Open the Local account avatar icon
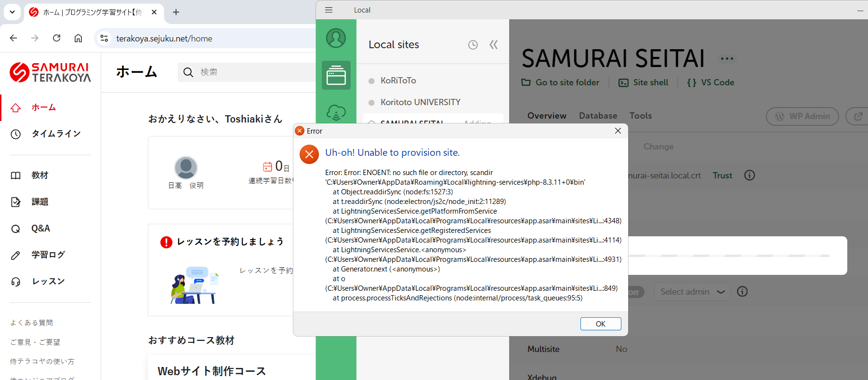 pyautogui.click(x=336, y=38)
